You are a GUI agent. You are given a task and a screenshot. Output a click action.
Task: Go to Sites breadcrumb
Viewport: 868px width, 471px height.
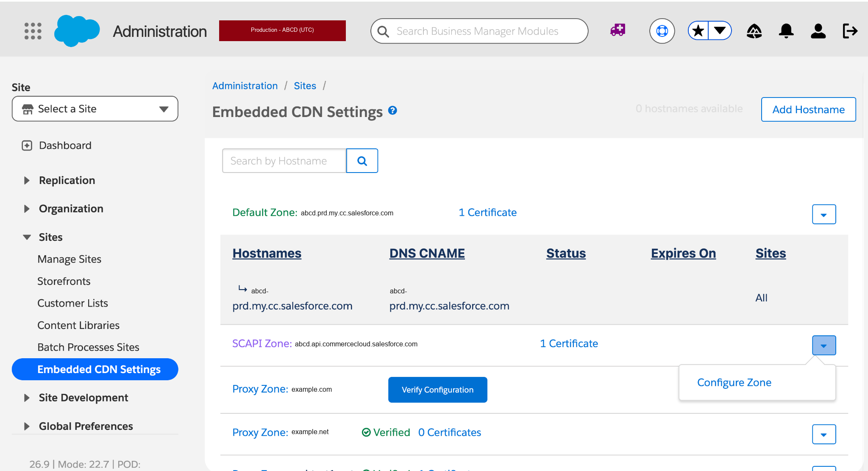tap(305, 86)
